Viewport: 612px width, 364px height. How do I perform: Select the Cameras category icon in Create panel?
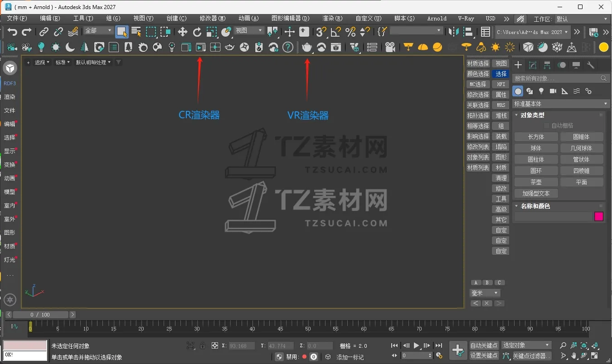click(553, 91)
